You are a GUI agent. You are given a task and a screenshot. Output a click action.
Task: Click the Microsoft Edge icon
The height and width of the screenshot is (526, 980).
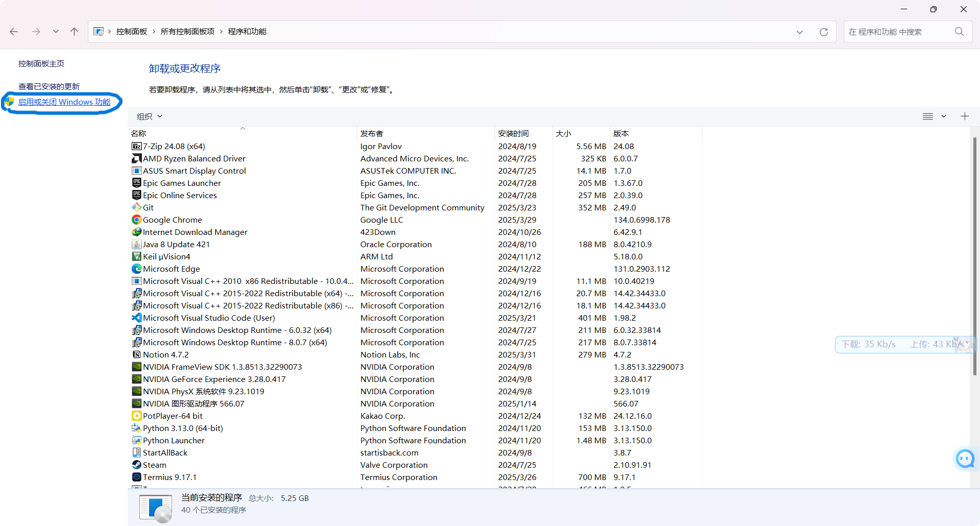point(136,269)
